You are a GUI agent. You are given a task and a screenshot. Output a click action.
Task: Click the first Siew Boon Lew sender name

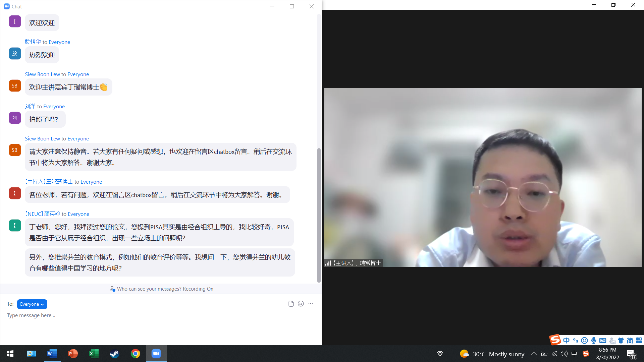42,74
